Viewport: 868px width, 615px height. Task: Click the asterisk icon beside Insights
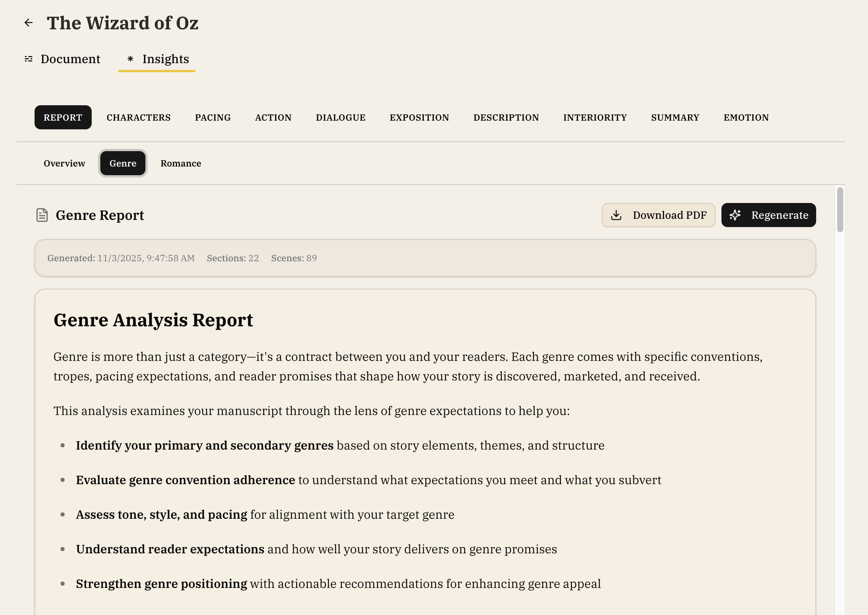click(x=131, y=59)
